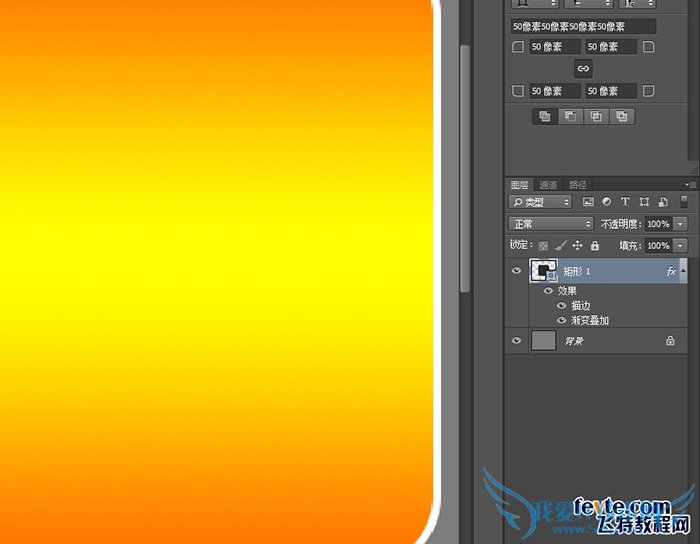The width and height of the screenshot is (700, 544).
Task: Hide the 渐变叠加 gradient overlay effect
Action: (562, 320)
